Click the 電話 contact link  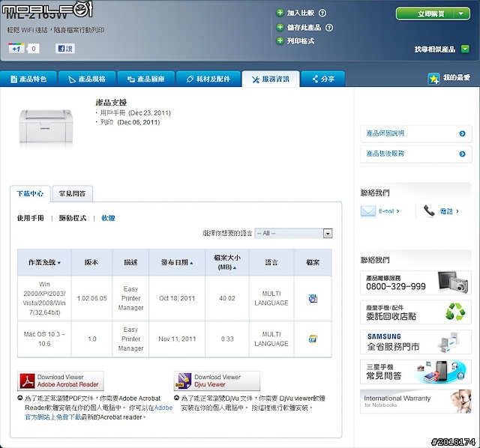[x=449, y=211]
